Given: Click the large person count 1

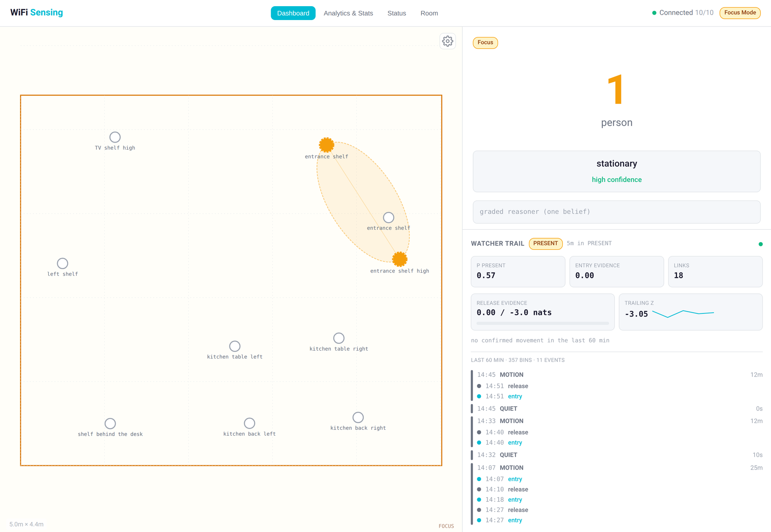Looking at the screenshot, I should 615,89.
